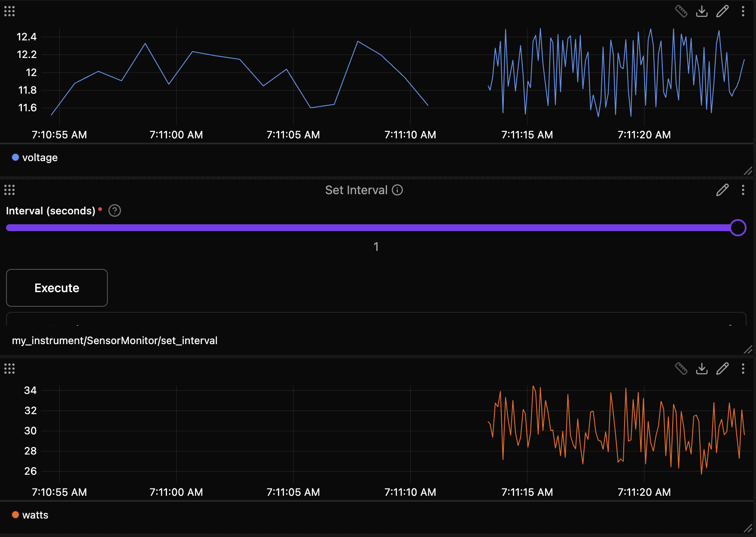
Task: Click the '7:11:15 AM' voltage axis label
Action: pos(527,135)
